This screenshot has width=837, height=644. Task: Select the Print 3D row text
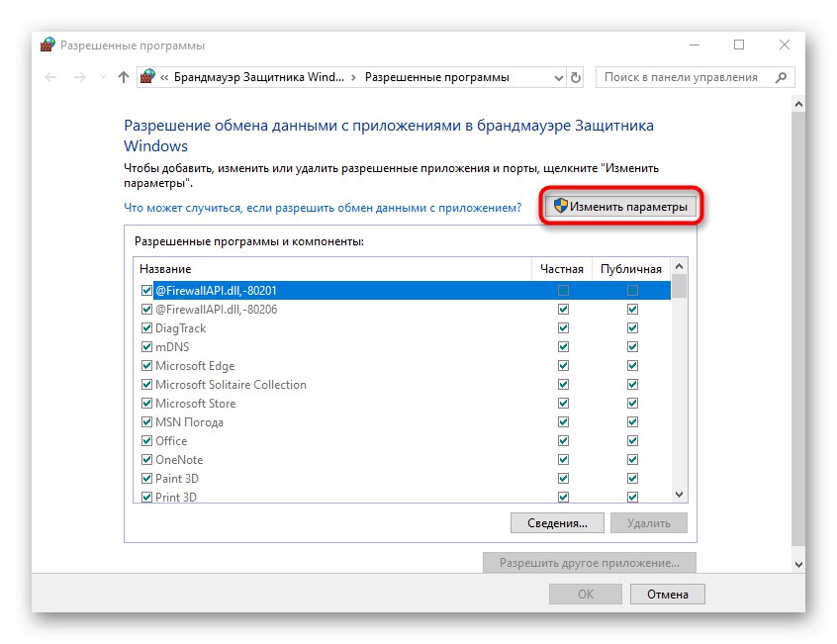(176, 497)
